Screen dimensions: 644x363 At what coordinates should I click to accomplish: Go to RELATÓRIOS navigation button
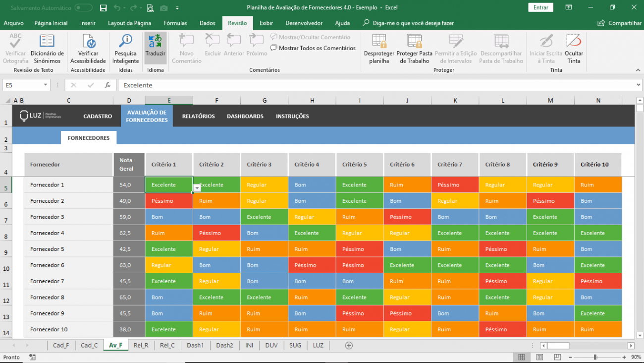pyautogui.click(x=198, y=116)
